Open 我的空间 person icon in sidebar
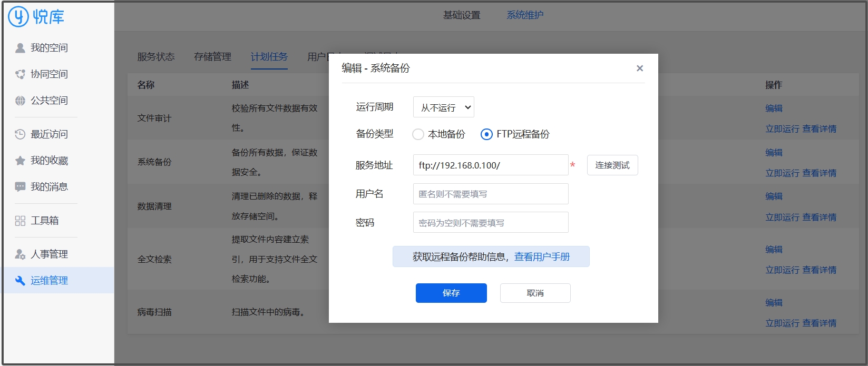Image resolution: width=868 pixels, height=366 pixels. (x=20, y=48)
